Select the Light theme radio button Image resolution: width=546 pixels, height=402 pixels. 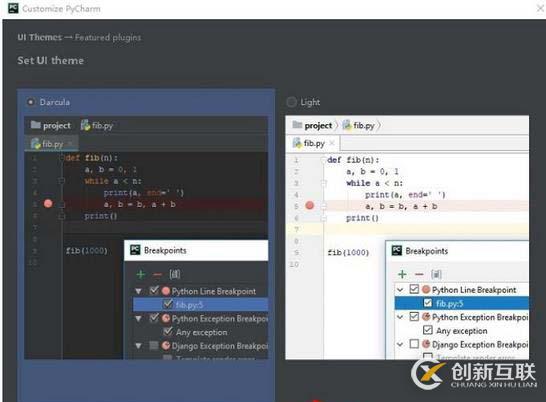(291, 102)
